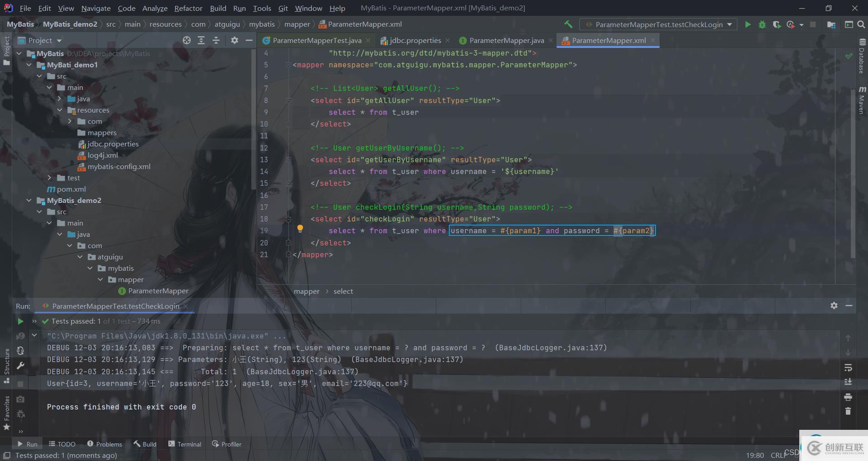Start debugging with the bug icon
This screenshot has width=868, height=461.
point(762,24)
